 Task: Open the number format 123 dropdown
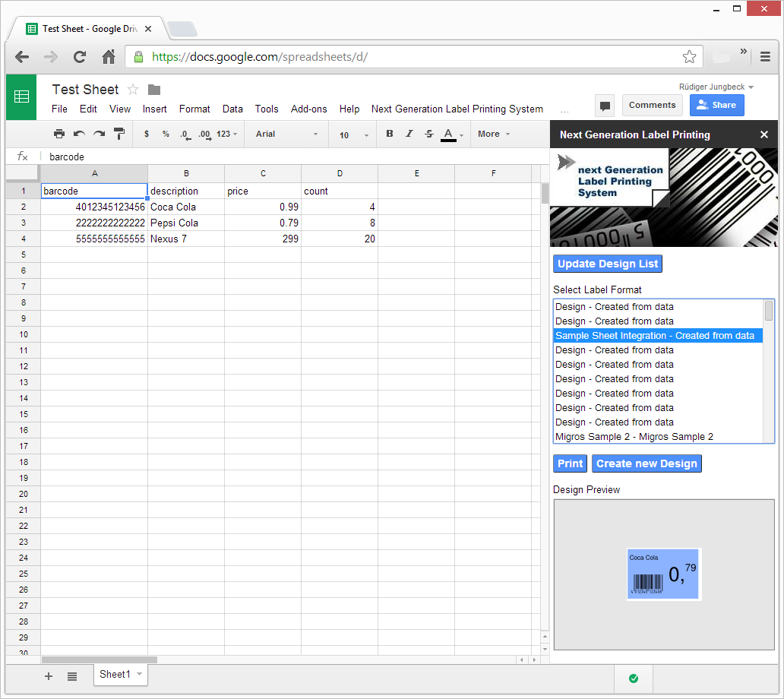tap(226, 134)
